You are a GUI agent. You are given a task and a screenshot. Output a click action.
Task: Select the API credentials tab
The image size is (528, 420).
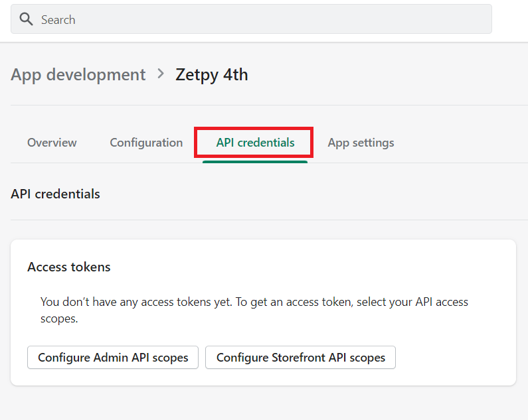(x=255, y=143)
